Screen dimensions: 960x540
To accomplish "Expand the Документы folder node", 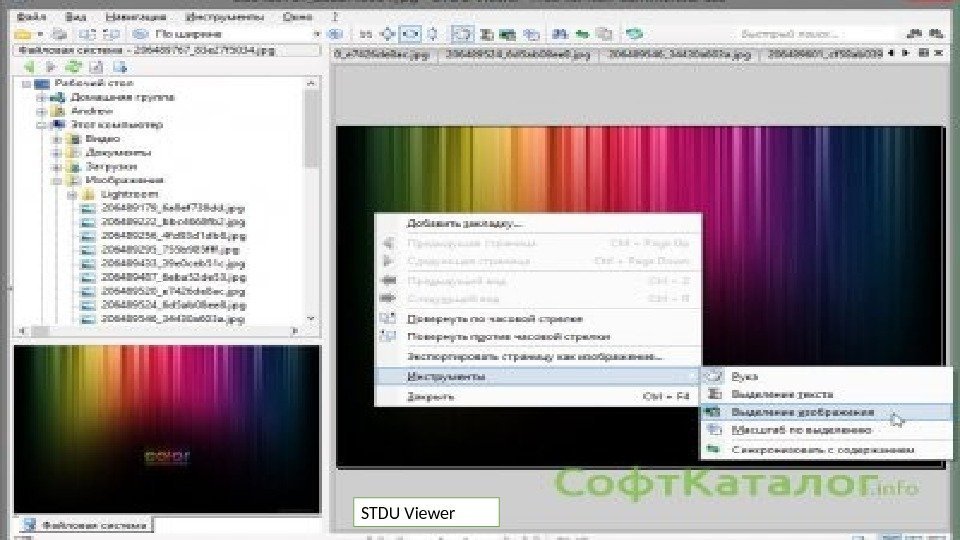I will pyautogui.click(x=56, y=152).
